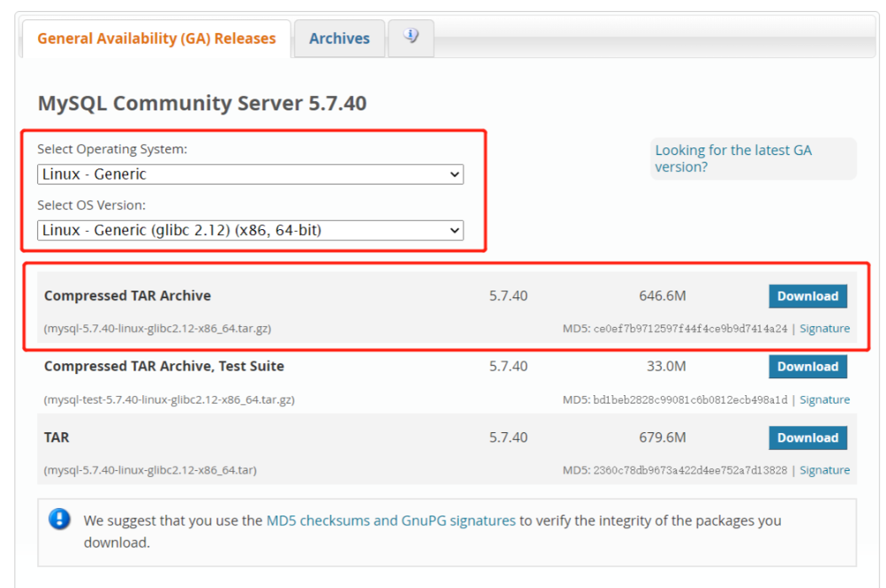Open Signature link for the TAR package

[824, 470]
